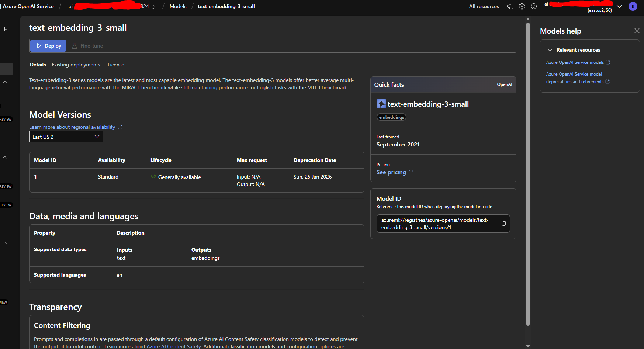Open the Azure OpenAI Service models link
This screenshot has width=644, height=349.
575,62
